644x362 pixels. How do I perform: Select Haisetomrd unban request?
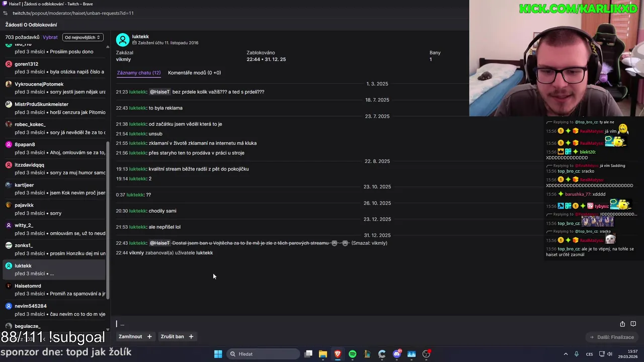click(54, 290)
